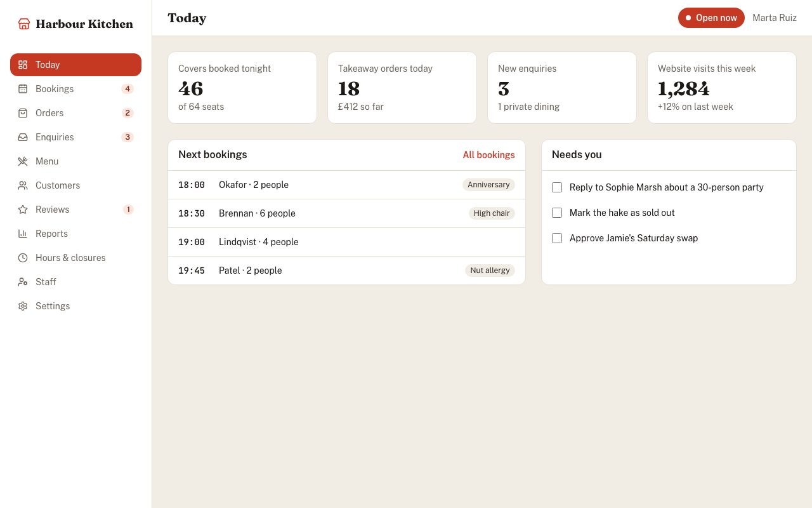Tick the Reply to Sophie Marsh checkbox
Screen dimensions: 812x508
pos(557,187)
